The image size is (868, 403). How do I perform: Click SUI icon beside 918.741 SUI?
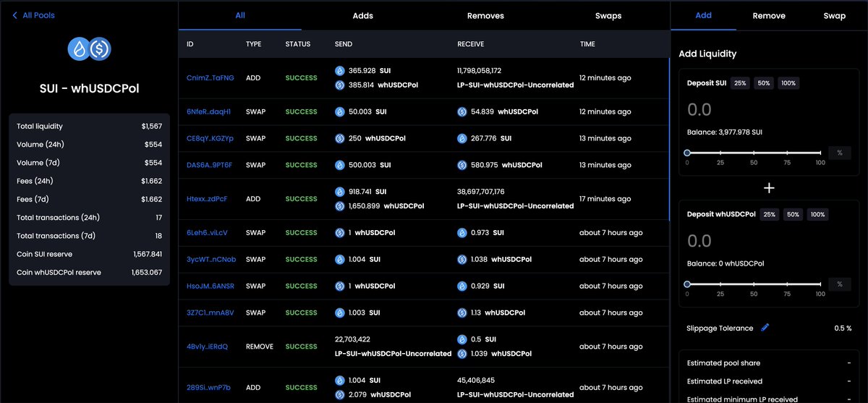[340, 192]
